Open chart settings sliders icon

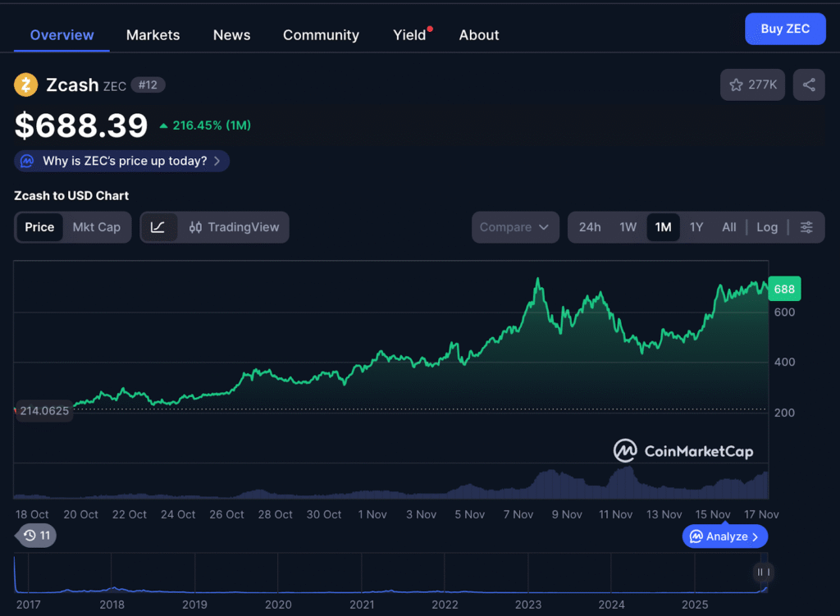(806, 227)
